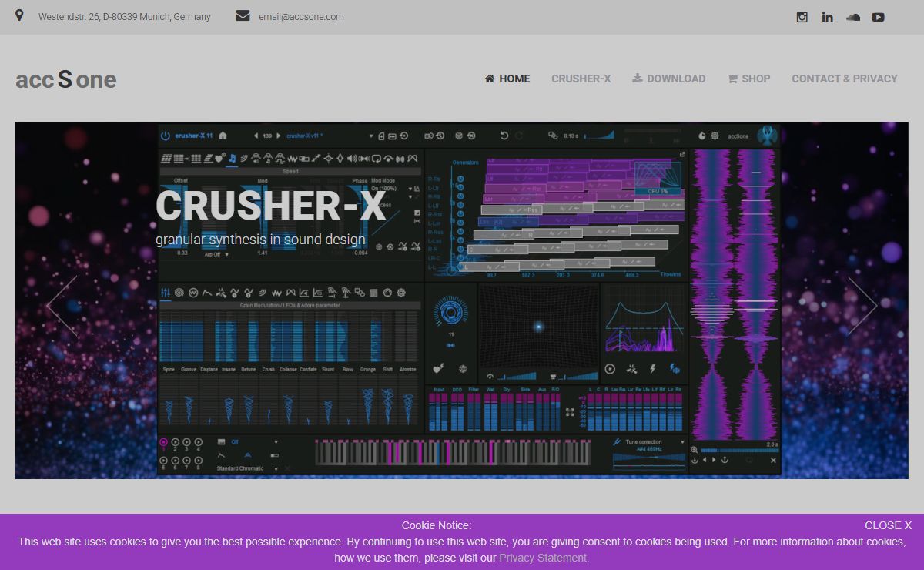Advance to the next slide with right arrow
The image size is (924, 570).
862,306
